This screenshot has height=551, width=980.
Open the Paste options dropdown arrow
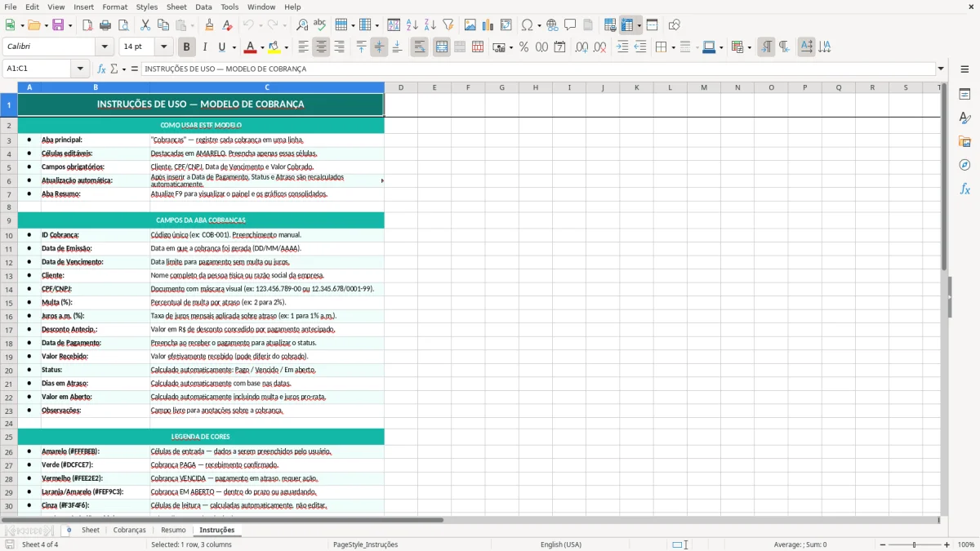pyautogui.click(x=193, y=25)
